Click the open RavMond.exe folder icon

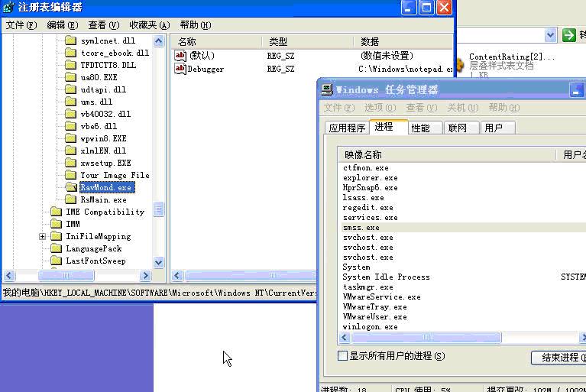tap(70, 187)
